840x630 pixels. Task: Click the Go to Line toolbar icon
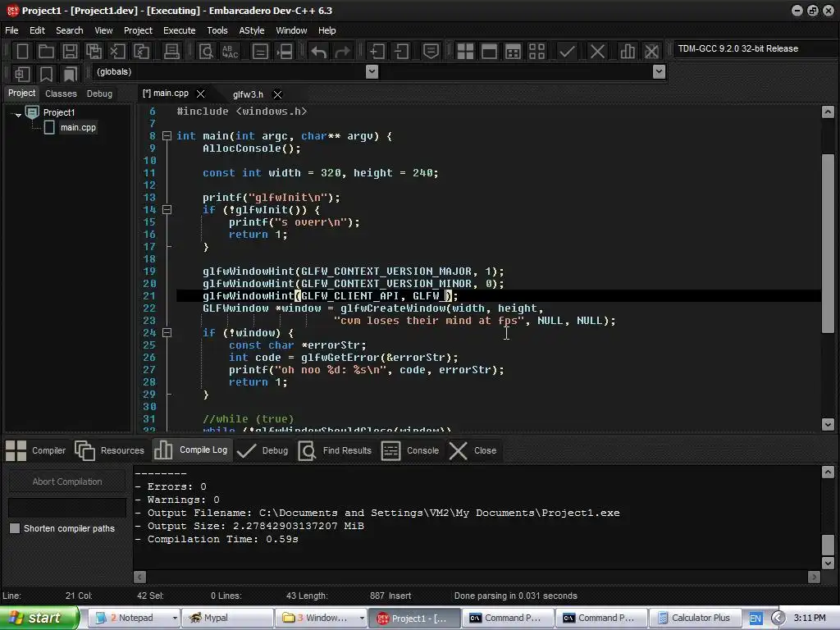[285, 52]
